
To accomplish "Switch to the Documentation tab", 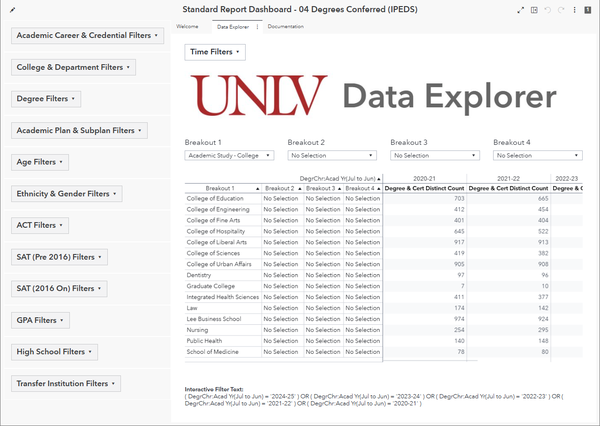I will [x=285, y=26].
